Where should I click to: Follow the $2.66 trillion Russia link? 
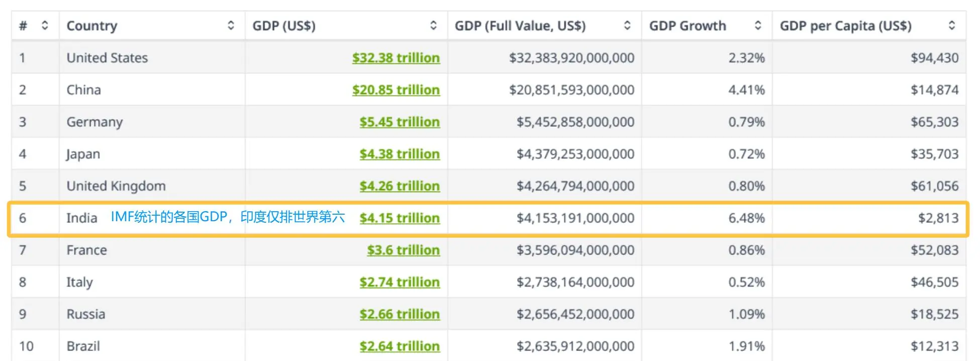pyautogui.click(x=400, y=314)
